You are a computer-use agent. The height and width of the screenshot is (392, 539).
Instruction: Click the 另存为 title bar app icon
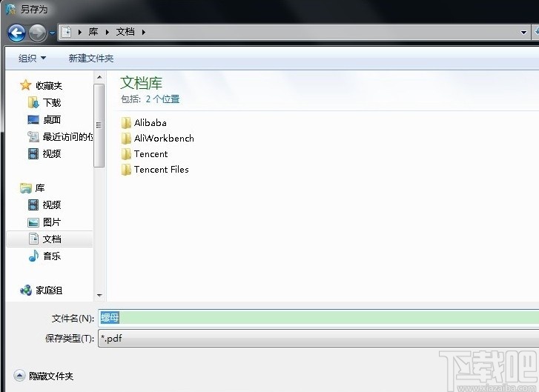click(x=10, y=9)
